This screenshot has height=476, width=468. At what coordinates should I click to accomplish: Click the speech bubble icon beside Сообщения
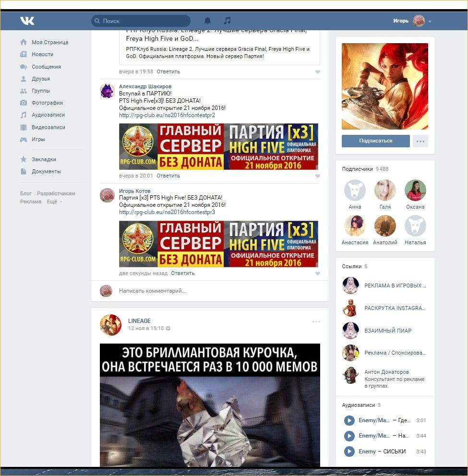(x=24, y=67)
